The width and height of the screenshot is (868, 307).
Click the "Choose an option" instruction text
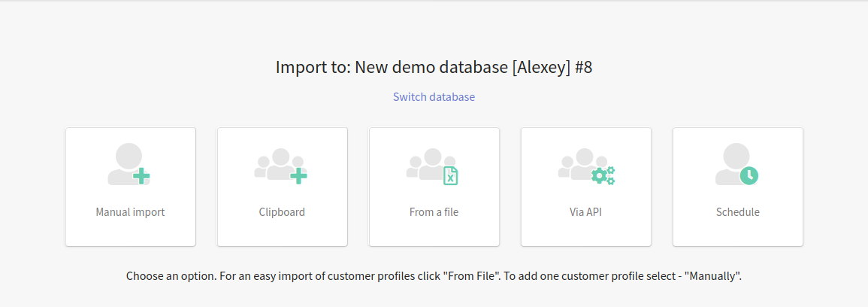pyautogui.click(x=434, y=276)
